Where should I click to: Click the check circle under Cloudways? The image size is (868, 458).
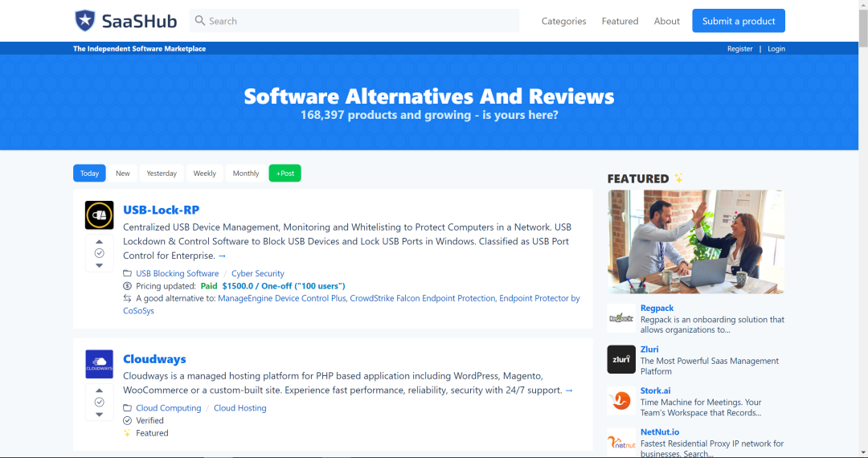(x=99, y=402)
